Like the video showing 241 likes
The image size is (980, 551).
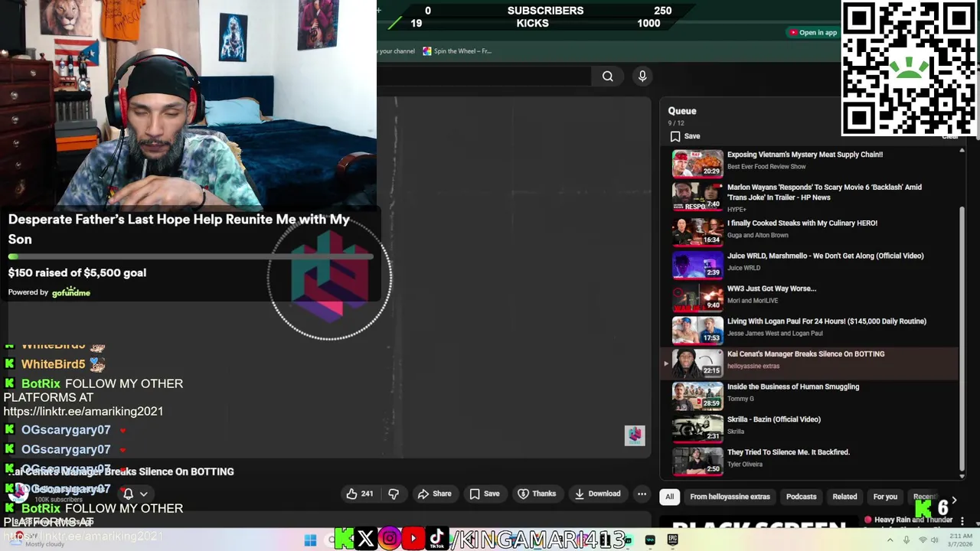(359, 494)
